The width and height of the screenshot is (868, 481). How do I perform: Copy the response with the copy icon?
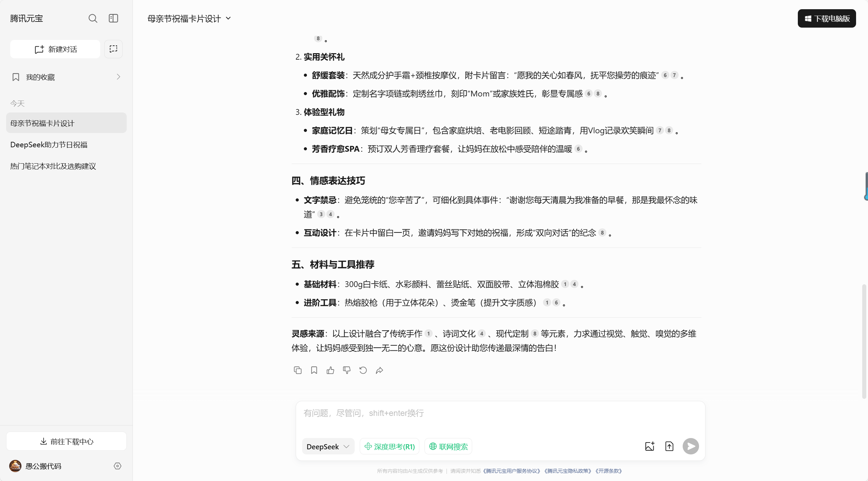pyautogui.click(x=297, y=370)
